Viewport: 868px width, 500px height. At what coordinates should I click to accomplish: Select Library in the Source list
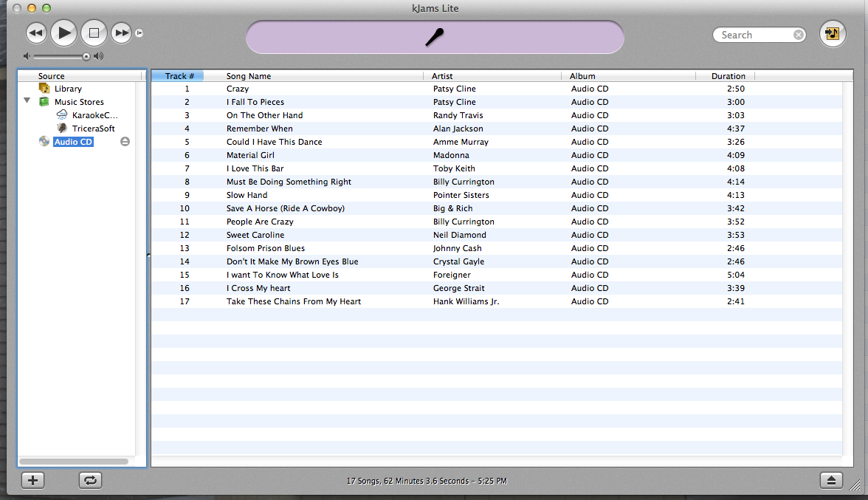coord(68,89)
